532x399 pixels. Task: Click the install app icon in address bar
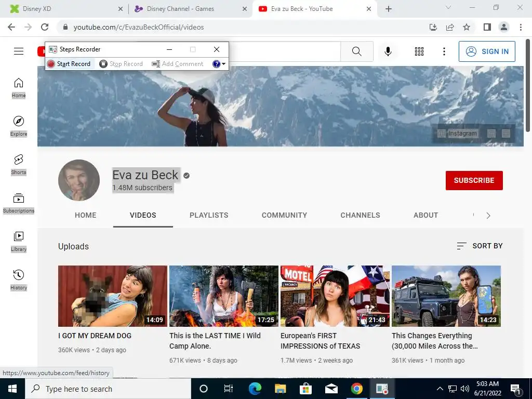point(433,27)
